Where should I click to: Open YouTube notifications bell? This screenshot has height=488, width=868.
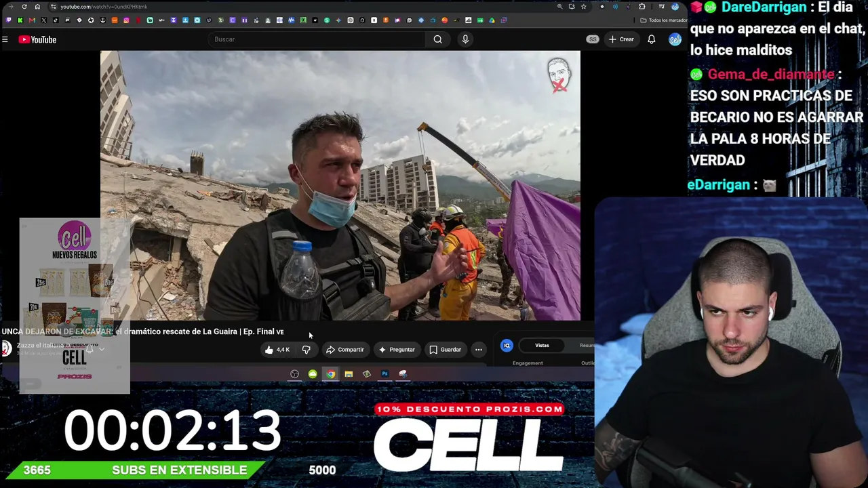[x=651, y=39]
